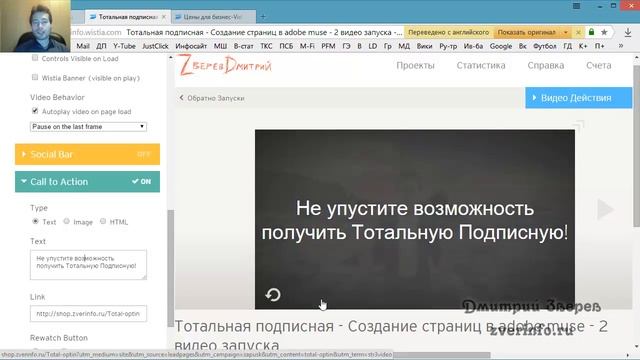The width and height of the screenshot is (640, 360).
Task: Show more bookmarks with double chevron
Action: point(620,46)
